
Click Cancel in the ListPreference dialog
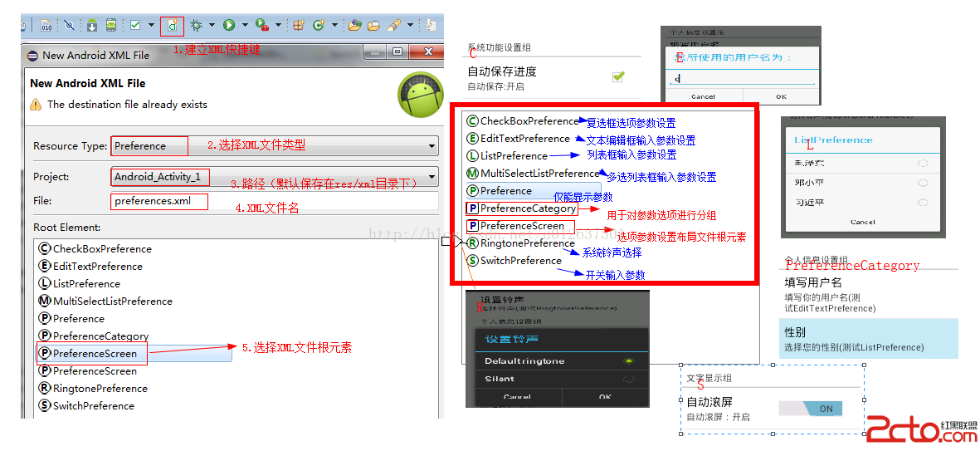[862, 222]
